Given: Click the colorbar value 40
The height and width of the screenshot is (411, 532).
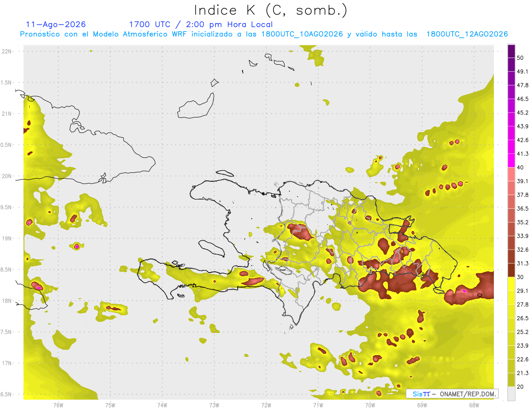Looking at the screenshot, I should 520,168.
